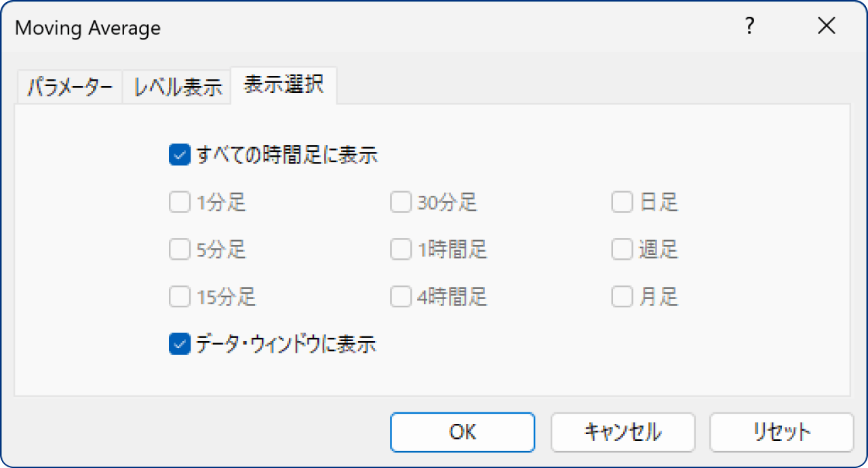Confirm settings with the OK button
This screenshot has width=868, height=468.
(462, 431)
